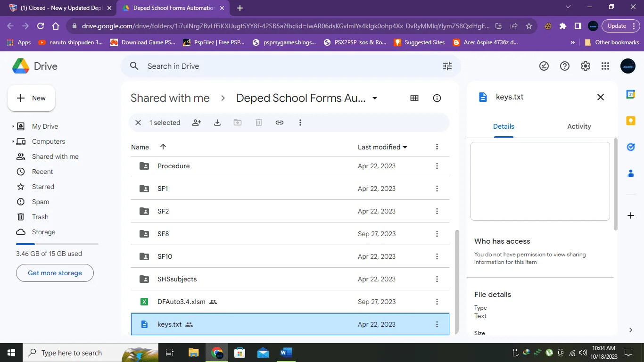Image resolution: width=644 pixels, height=362 pixels.
Task: Click the Get more storage button
Action: pos(55,273)
